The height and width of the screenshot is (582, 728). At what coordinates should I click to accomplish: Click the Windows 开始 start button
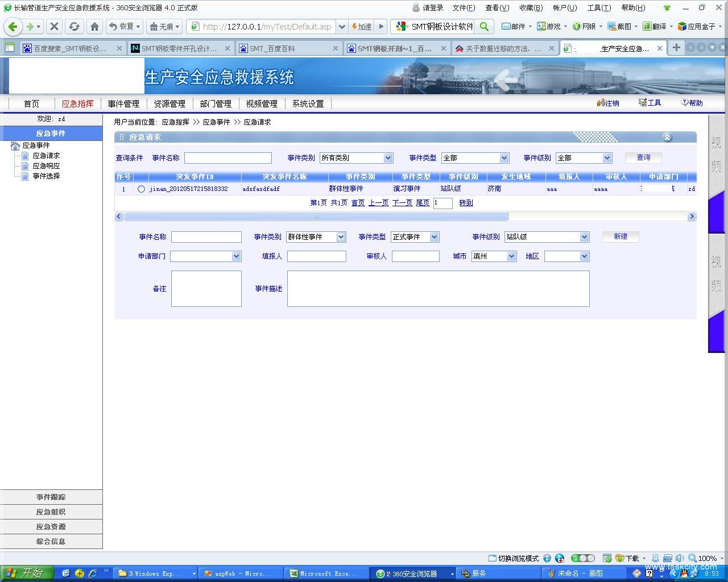tap(27, 573)
